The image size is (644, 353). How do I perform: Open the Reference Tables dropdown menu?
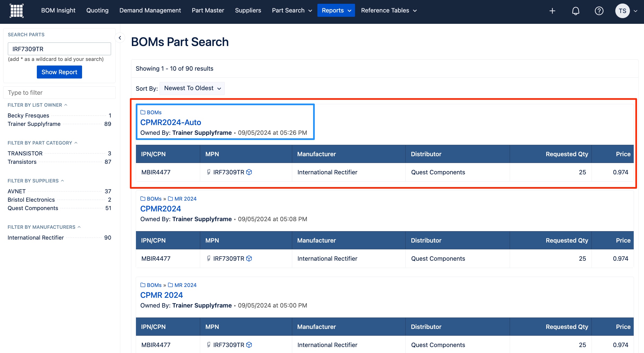(x=389, y=10)
